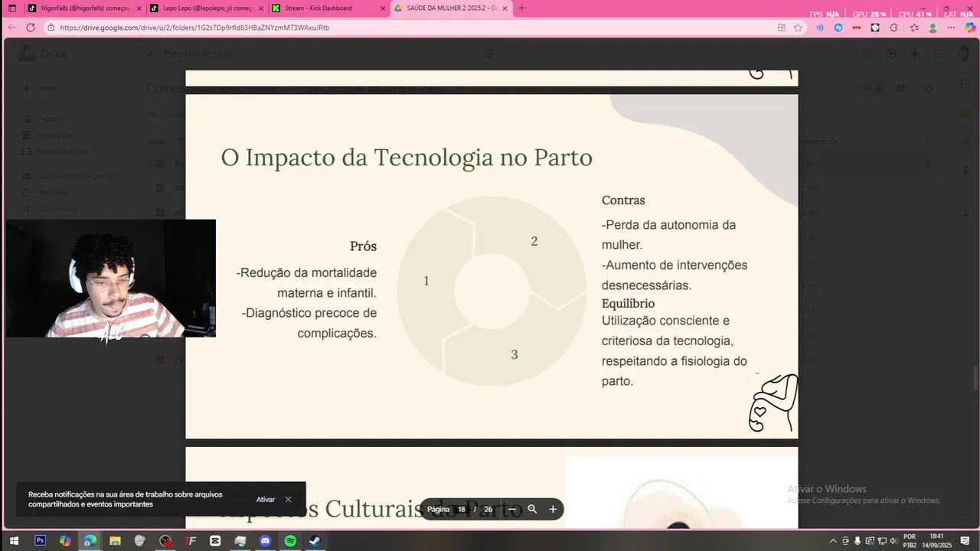Open Spotify from the taskbar
The width and height of the screenshot is (980, 551).
pyautogui.click(x=290, y=541)
